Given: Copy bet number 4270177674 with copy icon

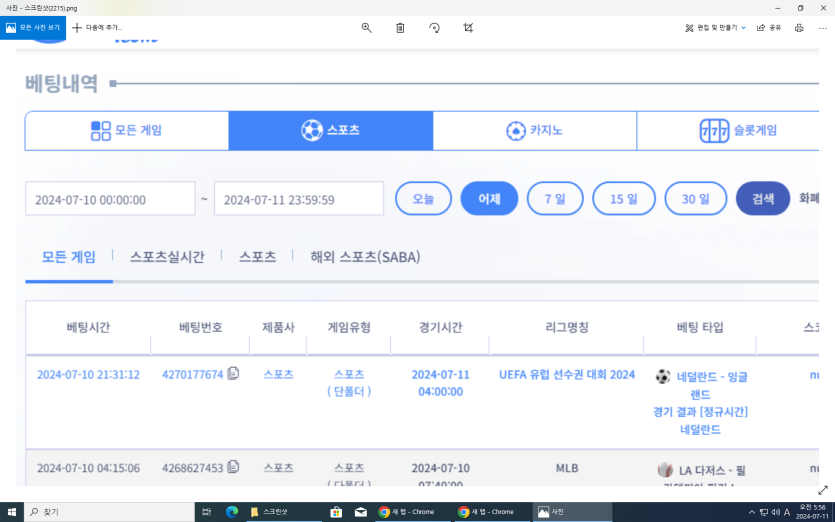Looking at the screenshot, I should point(233,373).
